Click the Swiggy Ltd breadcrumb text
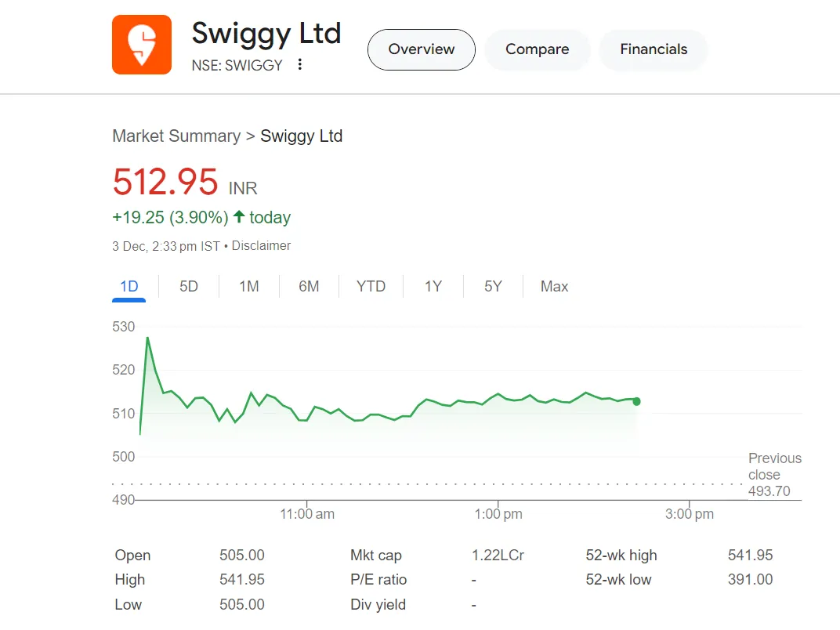This screenshot has height=630, width=840. pos(301,136)
